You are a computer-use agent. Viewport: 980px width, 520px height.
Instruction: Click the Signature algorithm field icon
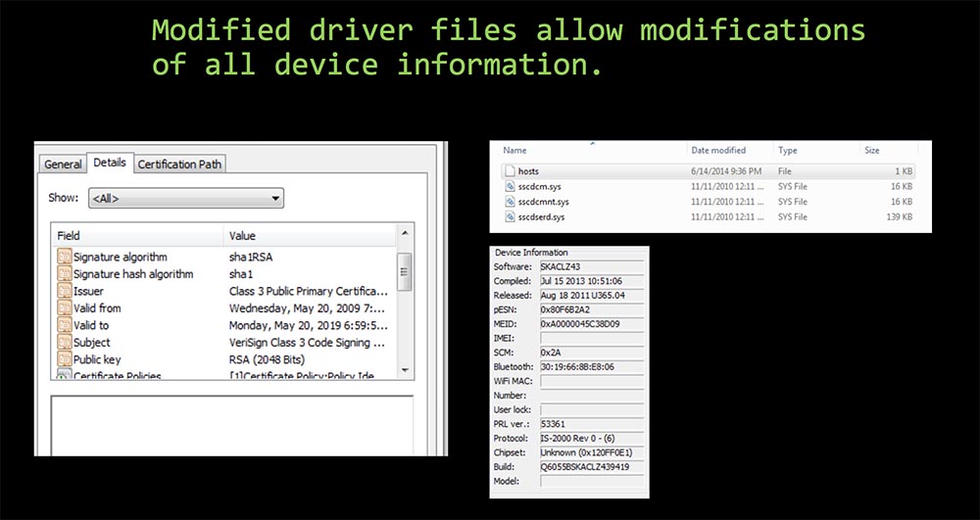click(x=65, y=257)
